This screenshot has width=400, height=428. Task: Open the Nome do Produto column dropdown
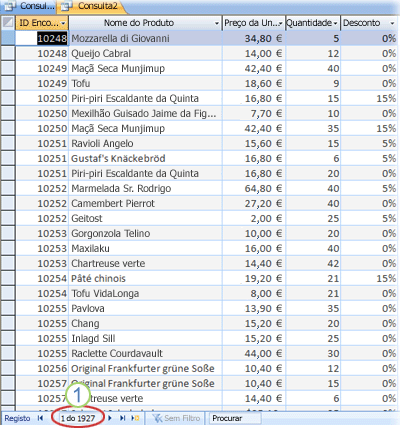217,23
